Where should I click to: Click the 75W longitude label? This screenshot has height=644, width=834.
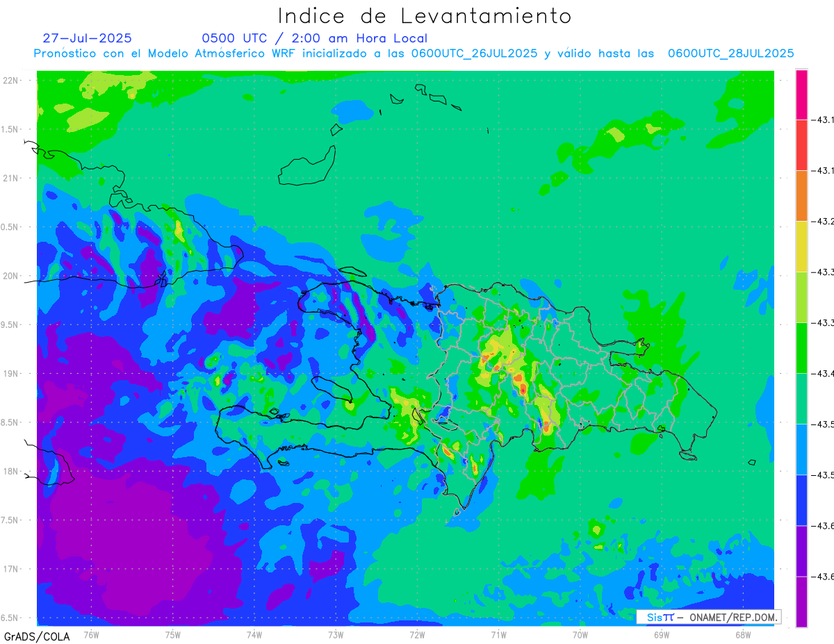tap(172, 634)
